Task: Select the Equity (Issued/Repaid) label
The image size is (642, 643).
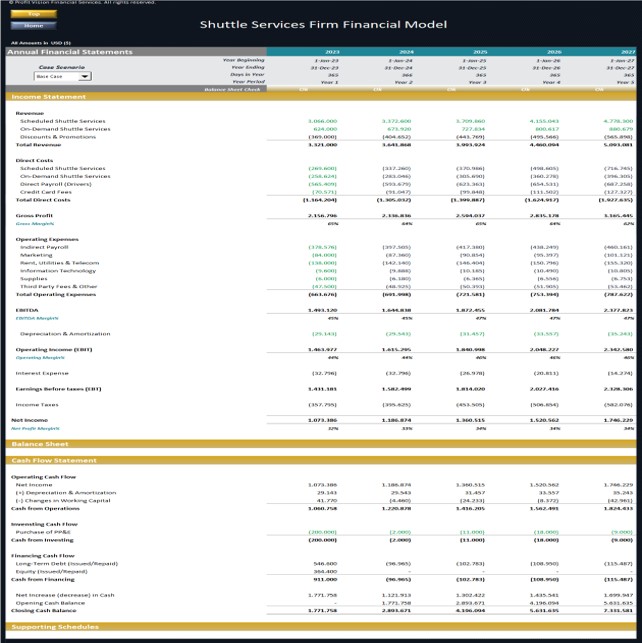Action: pyautogui.click(x=52, y=571)
